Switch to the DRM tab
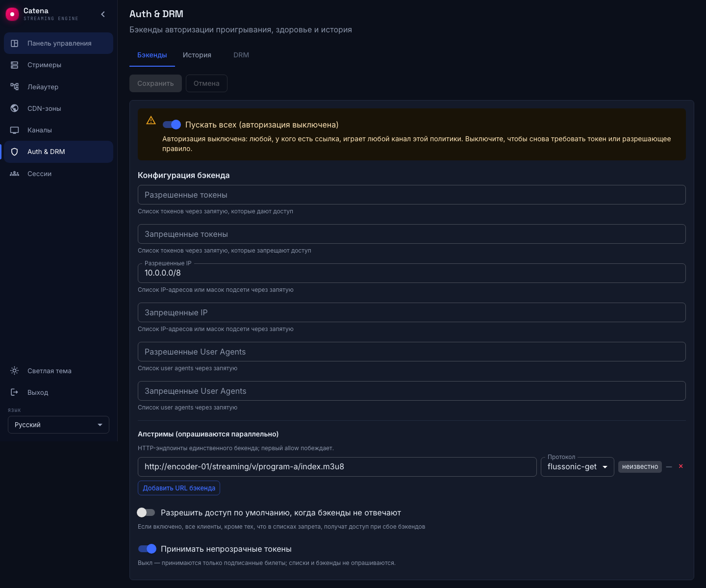Viewport: 706px width, 588px height. click(241, 55)
